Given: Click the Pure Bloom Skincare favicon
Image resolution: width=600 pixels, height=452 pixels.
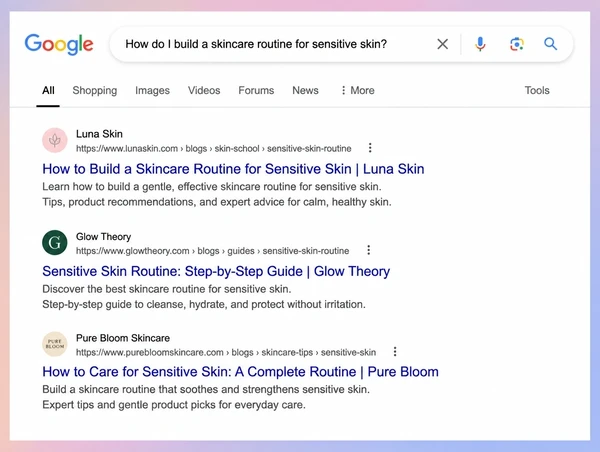Looking at the screenshot, I should pyautogui.click(x=55, y=344).
